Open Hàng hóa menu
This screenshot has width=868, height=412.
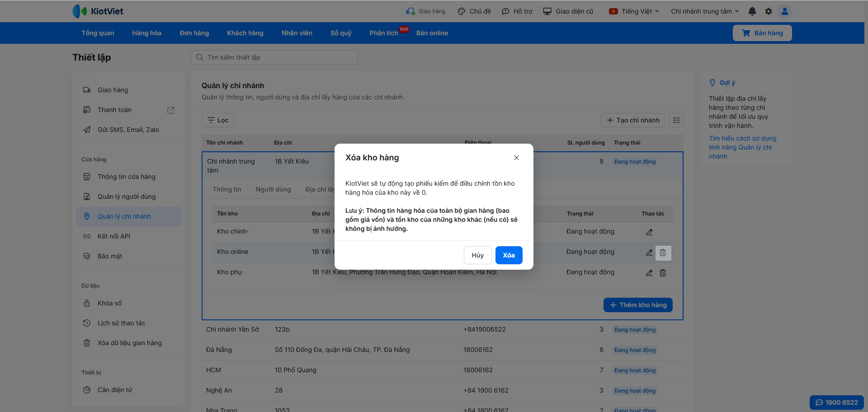click(147, 33)
